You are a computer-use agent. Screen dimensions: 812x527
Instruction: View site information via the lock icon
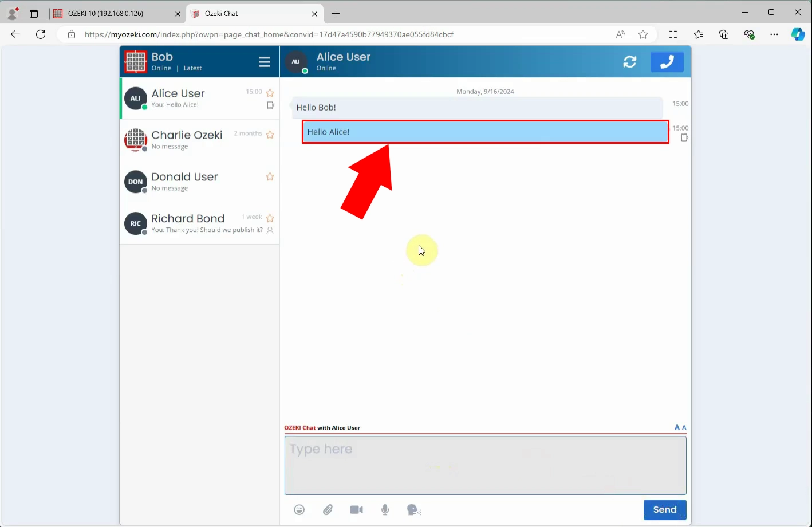coord(72,34)
